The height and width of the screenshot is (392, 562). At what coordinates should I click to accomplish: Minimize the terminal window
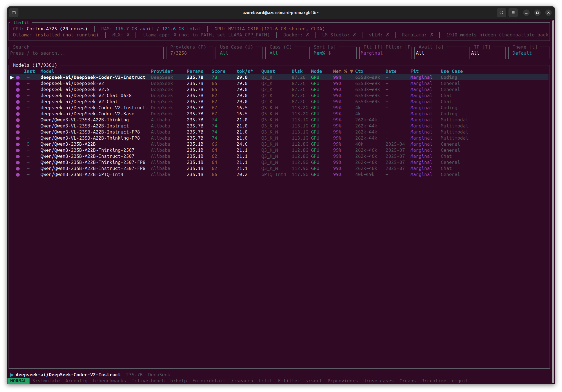click(x=526, y=13)
